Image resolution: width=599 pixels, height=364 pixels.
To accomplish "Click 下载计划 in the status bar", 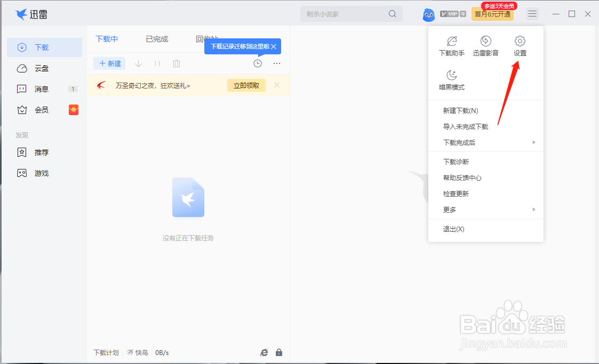I will pos(106,353).
